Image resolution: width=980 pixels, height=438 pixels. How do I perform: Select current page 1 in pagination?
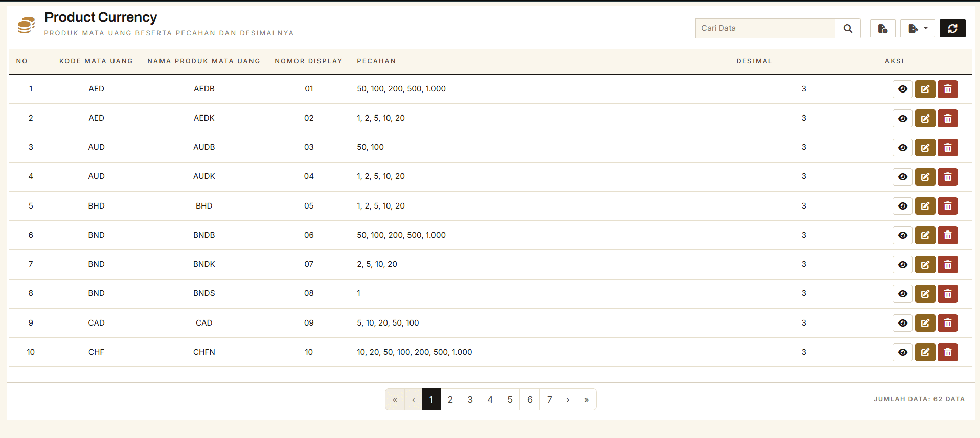coord(431,400)
